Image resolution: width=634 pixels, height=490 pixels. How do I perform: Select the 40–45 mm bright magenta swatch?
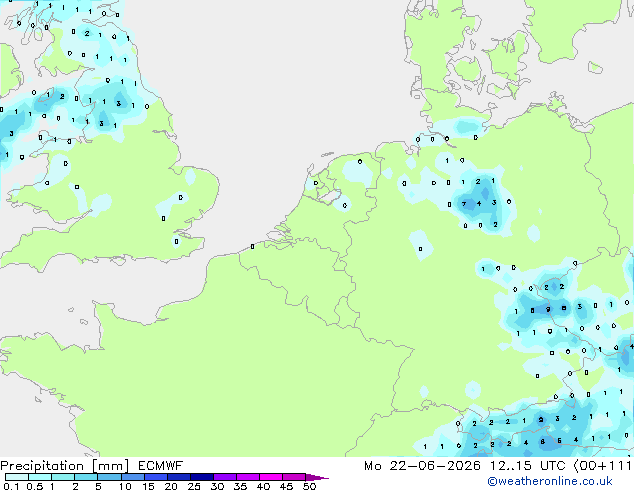[271, 477]
